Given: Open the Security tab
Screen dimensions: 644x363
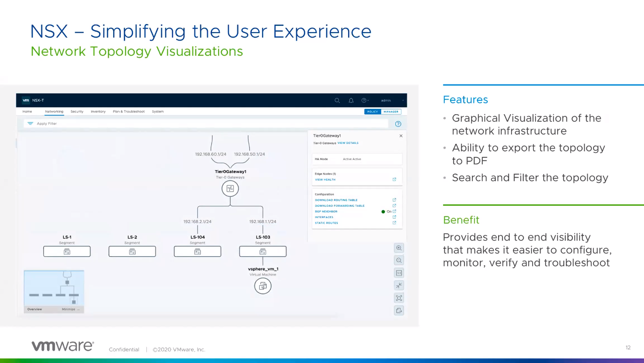Looking at the screenshot, I should click(x=77, y=112).
